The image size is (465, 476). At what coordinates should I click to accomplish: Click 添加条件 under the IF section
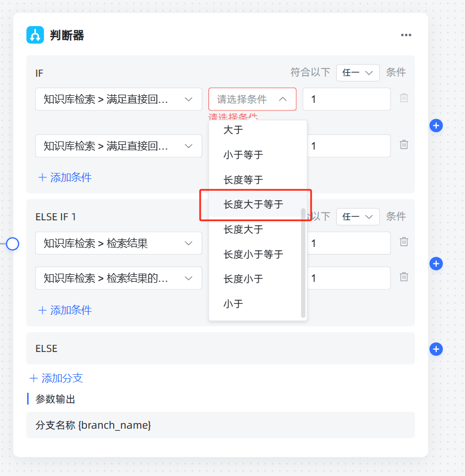coord(65,177)
